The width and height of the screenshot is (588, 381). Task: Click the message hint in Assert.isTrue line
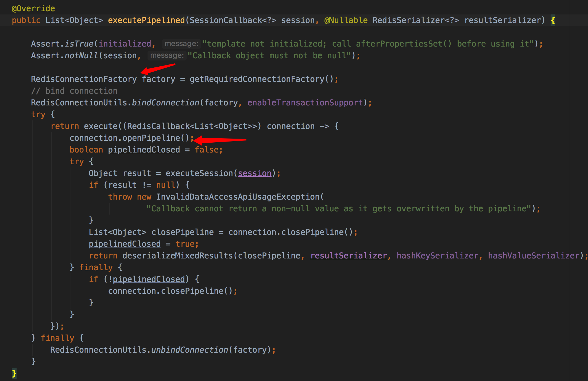pyautogui.click(x=181, y=44)
